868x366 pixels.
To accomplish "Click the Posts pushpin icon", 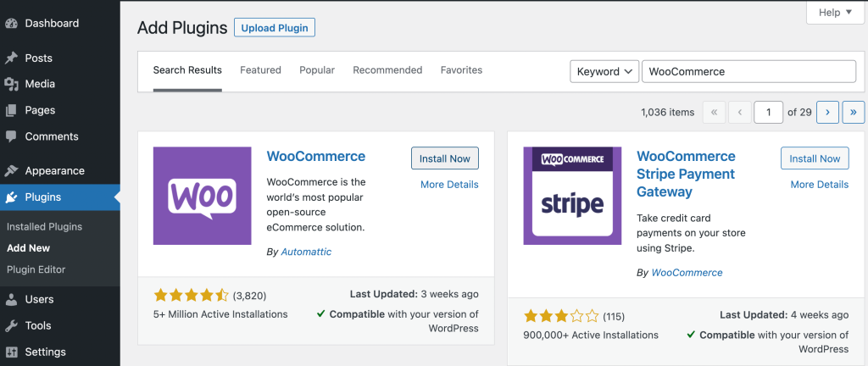I will [x=11, y=58].
